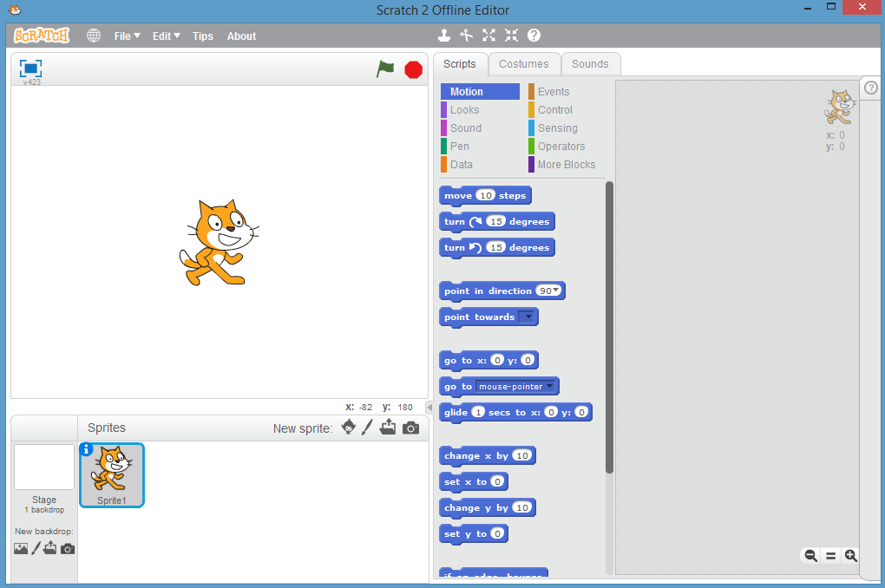
Task: Switch to the Costumes tab
Action: [x=523, y=64]
